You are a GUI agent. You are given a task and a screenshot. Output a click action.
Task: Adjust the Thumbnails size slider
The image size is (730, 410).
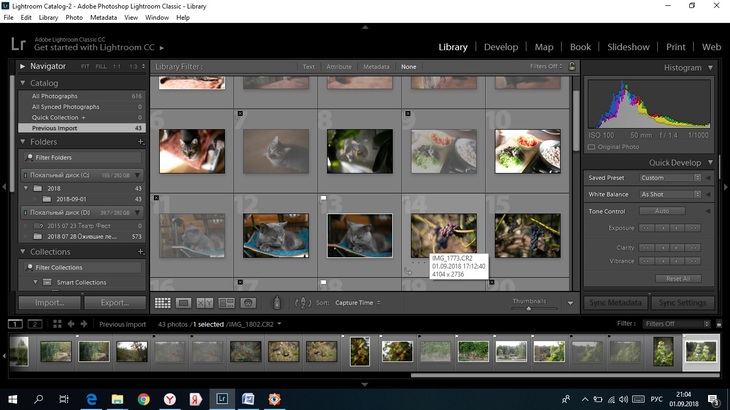click(528, 309)
